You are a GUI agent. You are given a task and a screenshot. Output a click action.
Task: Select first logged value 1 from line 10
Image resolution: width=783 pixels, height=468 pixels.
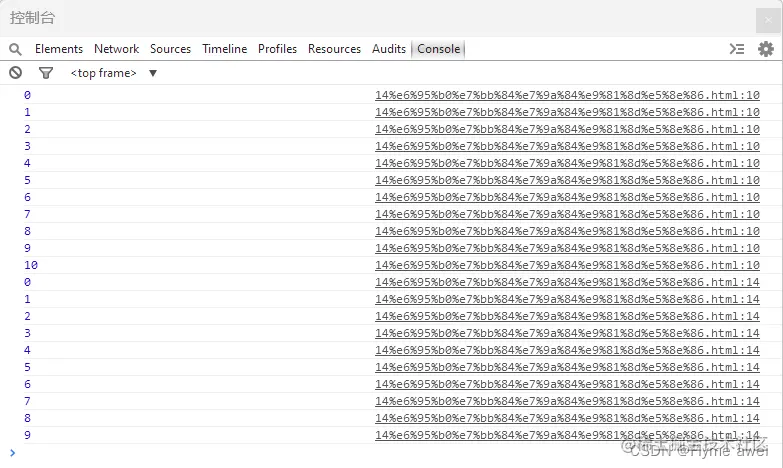[x=27, y=112]
